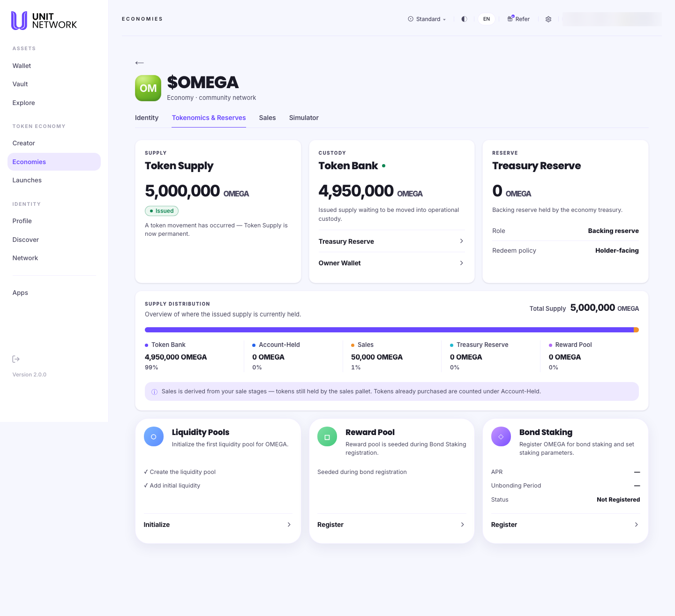Select Economies in sidebar
The width and height of the screenshot is (675, 616).
[x=54, y=162]
